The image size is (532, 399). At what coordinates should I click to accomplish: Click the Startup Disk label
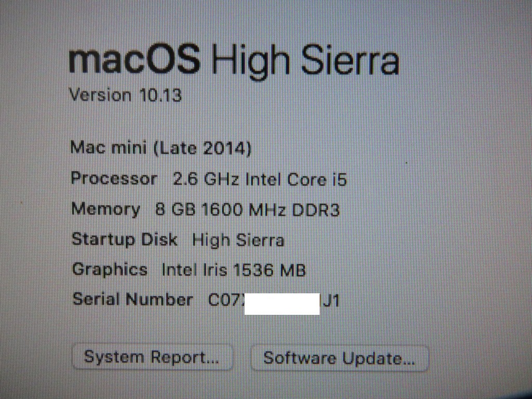coord(125,240)
